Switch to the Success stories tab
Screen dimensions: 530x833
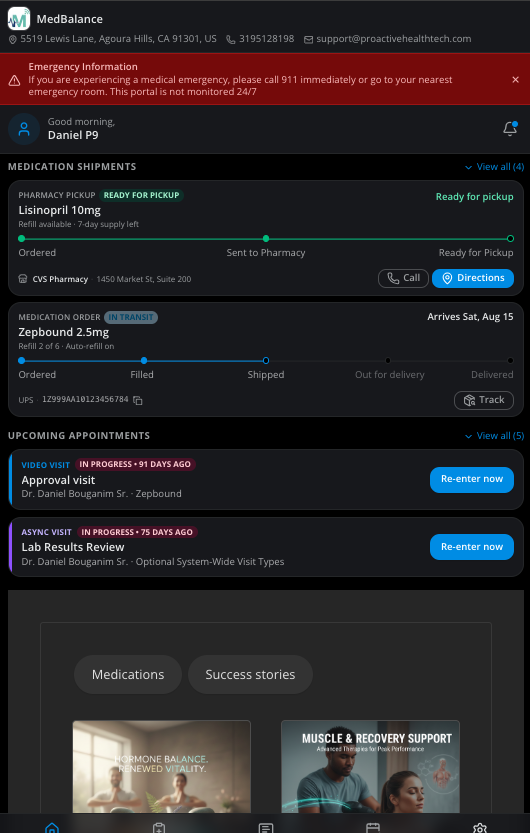pyautogui.click(x=250, y=674)
